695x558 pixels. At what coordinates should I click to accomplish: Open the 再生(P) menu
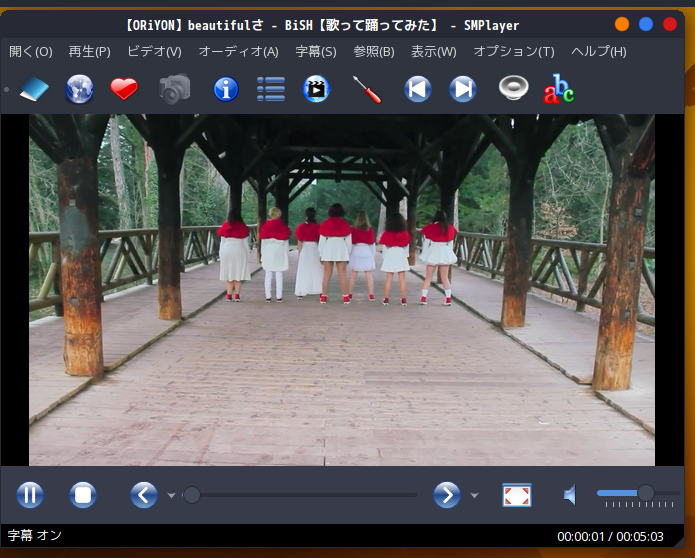90,52
